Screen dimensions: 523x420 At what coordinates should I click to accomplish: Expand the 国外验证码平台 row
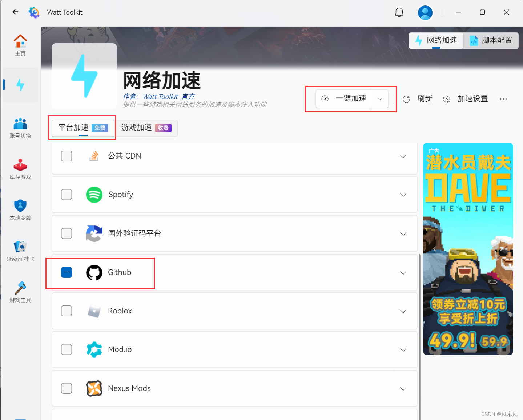403,234
